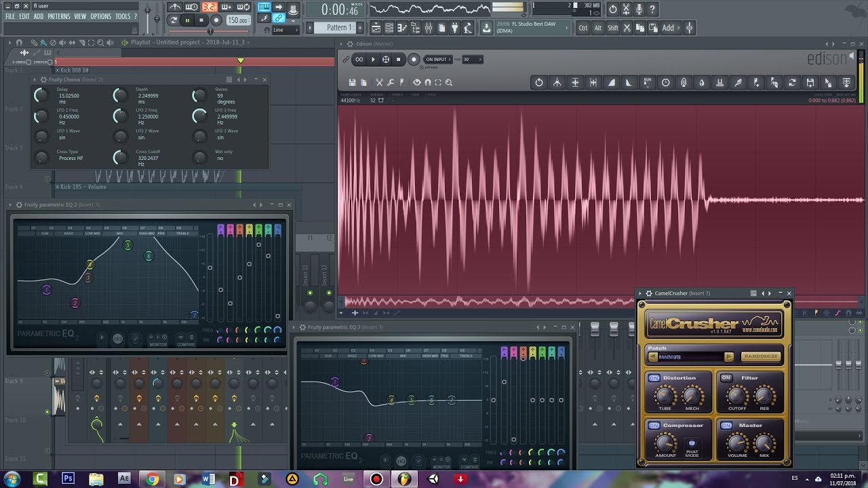Viewport: 868px width, 488px height.
Task: Open the piano roll view icon
Action: click(x=401, y=28)
